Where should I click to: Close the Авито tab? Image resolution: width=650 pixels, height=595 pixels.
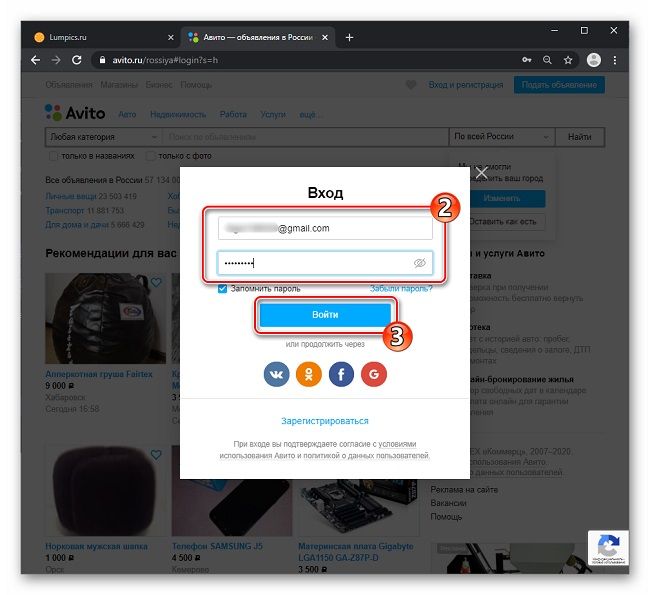[325, 37]
